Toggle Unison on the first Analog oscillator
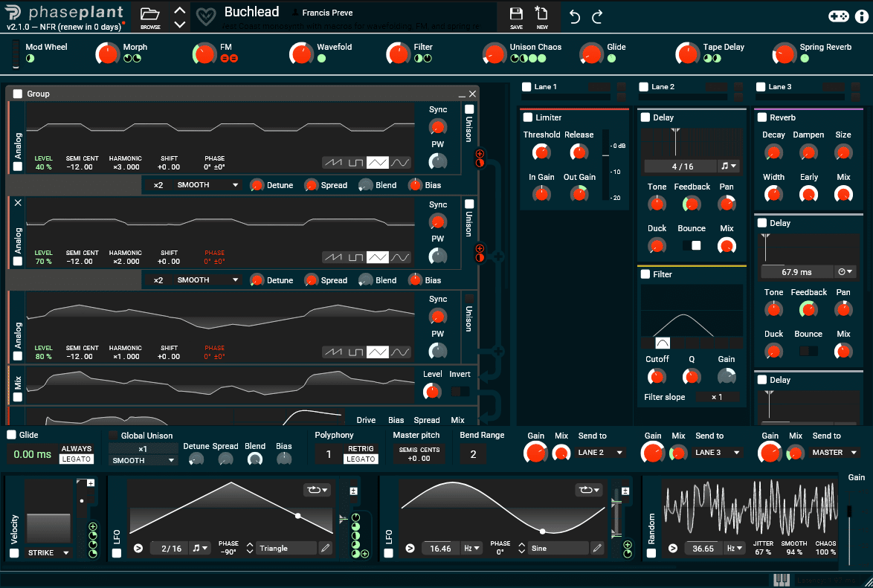873x588 pixels. click(x=469, y=109)
